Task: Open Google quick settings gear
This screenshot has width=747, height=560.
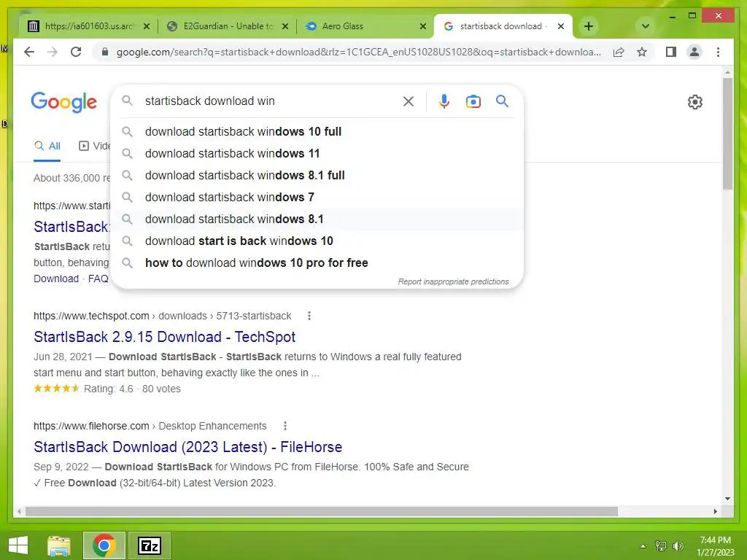Action: point(694,102)
